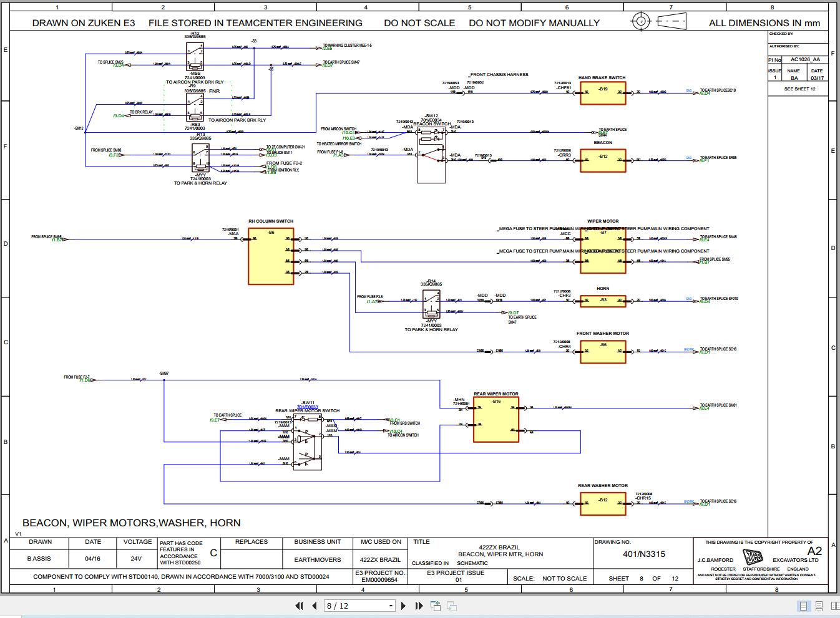Click the 'TO EARTH SPLICE SC10' reference

pos(718,90)
